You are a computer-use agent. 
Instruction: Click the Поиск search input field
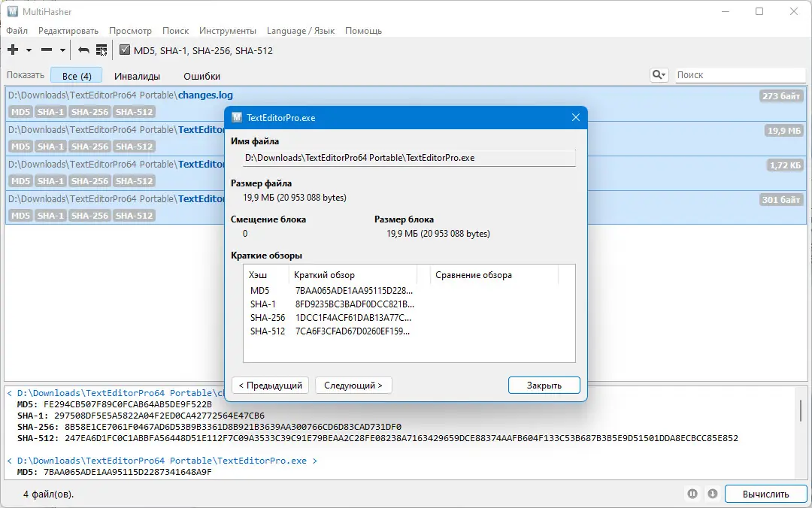coord(741,74)
